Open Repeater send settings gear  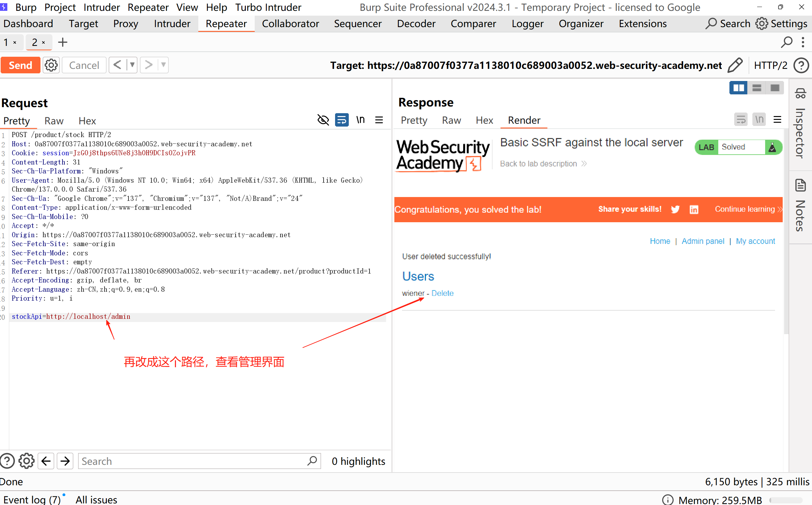click(51, 65)
